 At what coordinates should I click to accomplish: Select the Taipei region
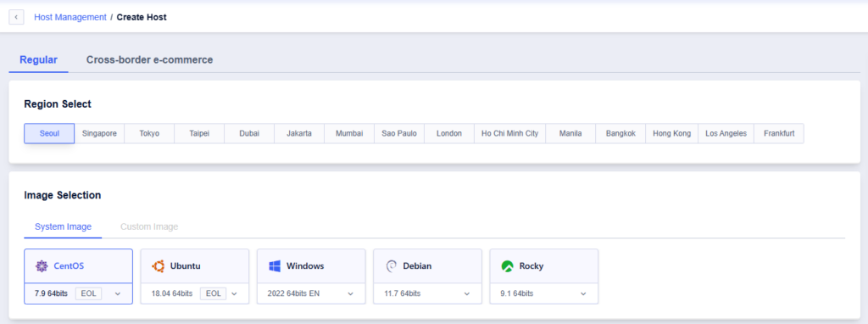pos(199,133)
